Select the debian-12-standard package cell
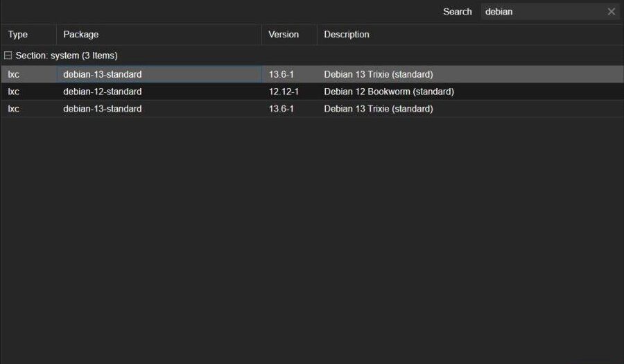Viewport: 624px width, 364px height. point(159,92)
